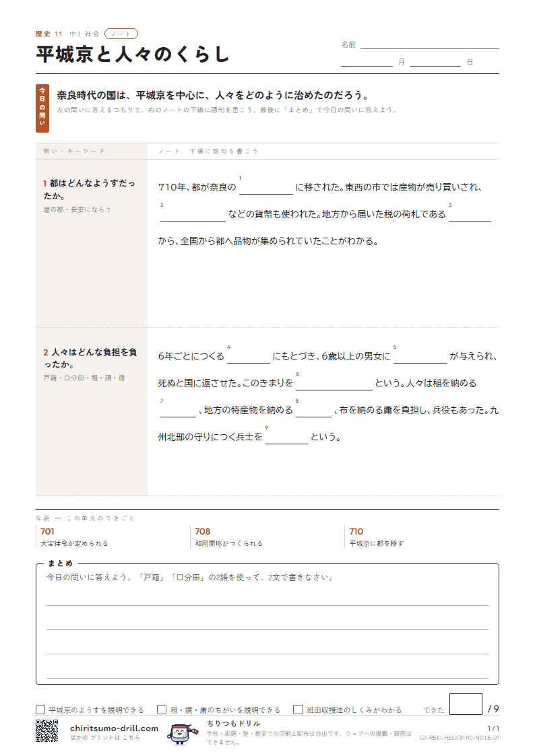Click the 今日の問い vertical label

point(42,108)
